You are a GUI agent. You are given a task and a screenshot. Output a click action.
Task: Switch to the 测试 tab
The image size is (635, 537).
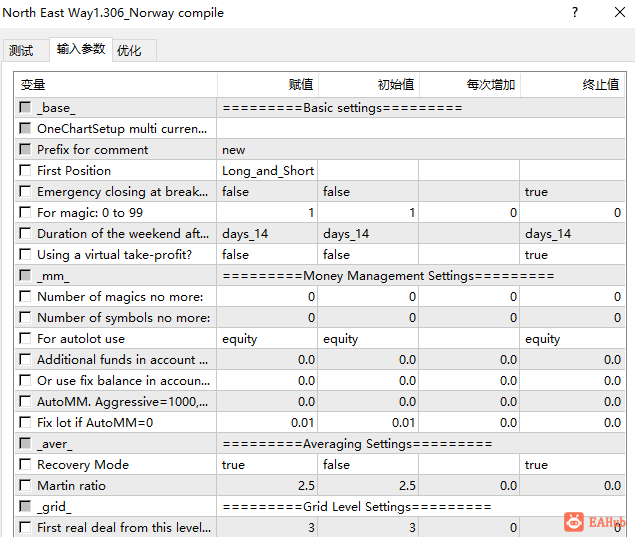coord(21,51)
